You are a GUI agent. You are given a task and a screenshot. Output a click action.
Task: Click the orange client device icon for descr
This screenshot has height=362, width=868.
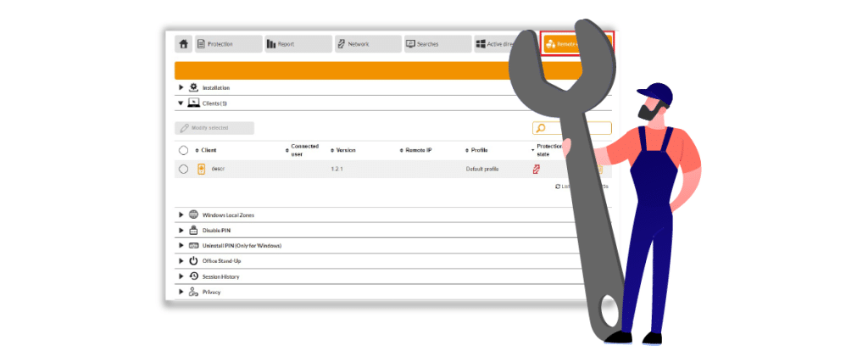click(x=201, y=169)
